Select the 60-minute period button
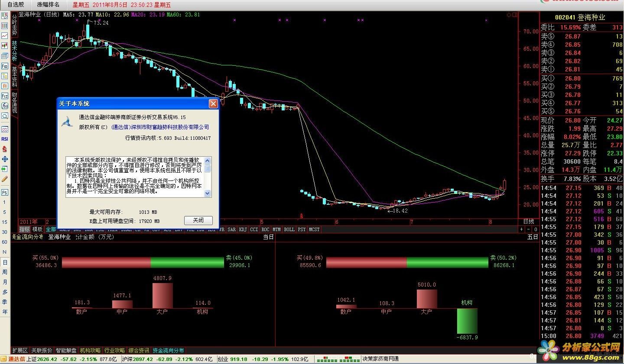Screen dimensions: 624x364 (4, 242)
